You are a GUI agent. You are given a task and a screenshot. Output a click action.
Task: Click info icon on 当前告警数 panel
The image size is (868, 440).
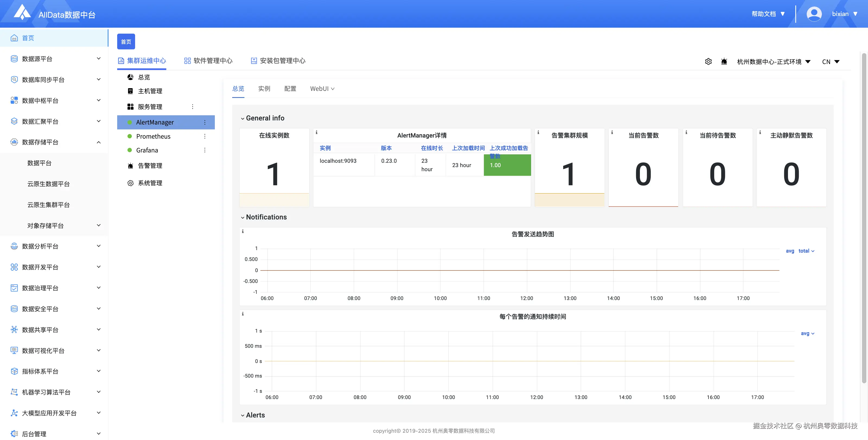[x=612, y=132]
